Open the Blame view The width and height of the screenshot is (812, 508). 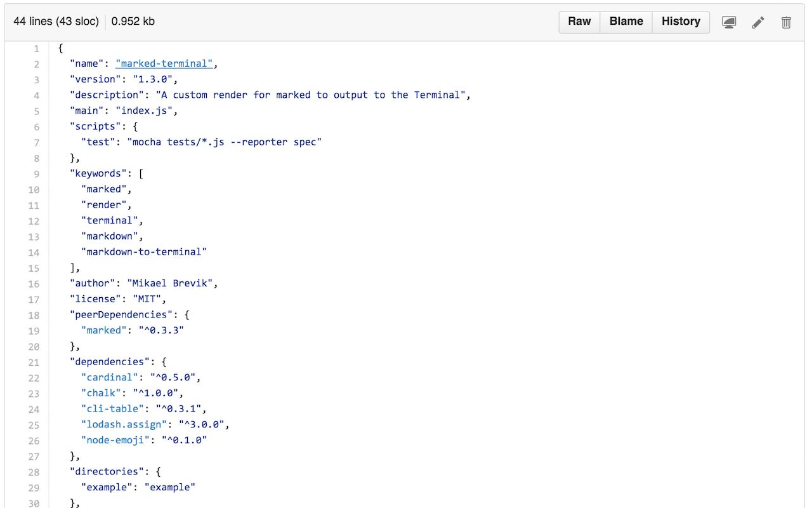click(626, 22)
